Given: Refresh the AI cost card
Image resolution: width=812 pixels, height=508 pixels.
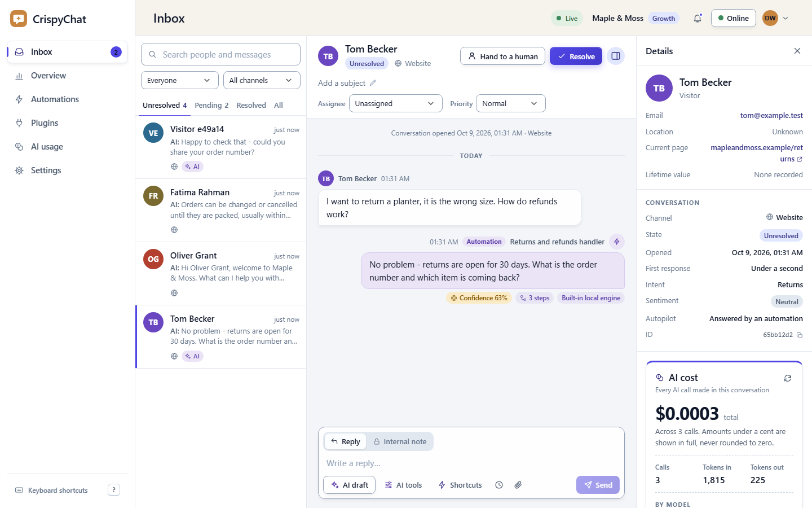Looking at the screenshot, I should [x=788, y=378].
